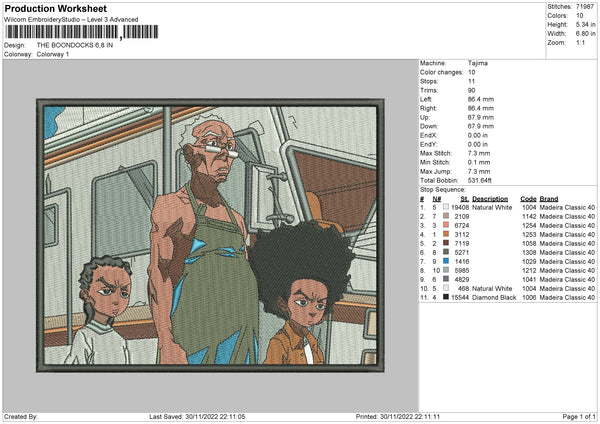Screen dimensions: 600x424
Task: Click thread code 1142
Action: click(x=529, y=217)
